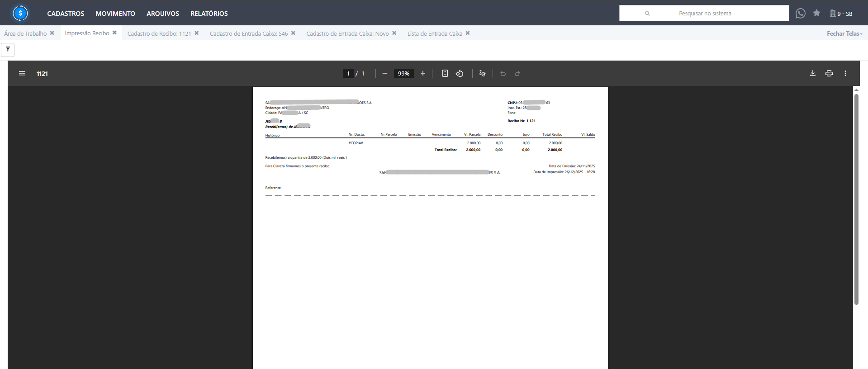Select the draw annotation tool

[482, 73]
